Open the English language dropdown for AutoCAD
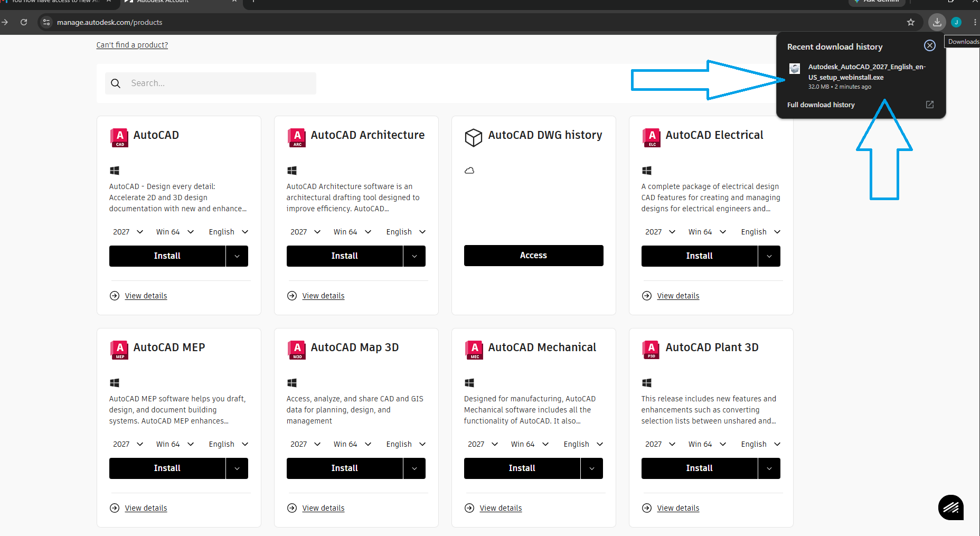The image size is (980, 536). [x=229, y=232]
